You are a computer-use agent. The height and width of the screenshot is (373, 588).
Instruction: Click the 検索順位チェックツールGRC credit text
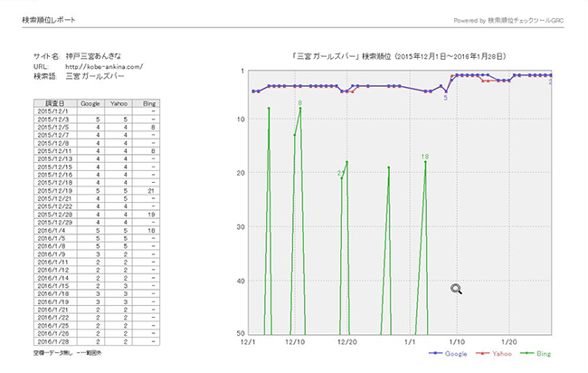[534, 19]
